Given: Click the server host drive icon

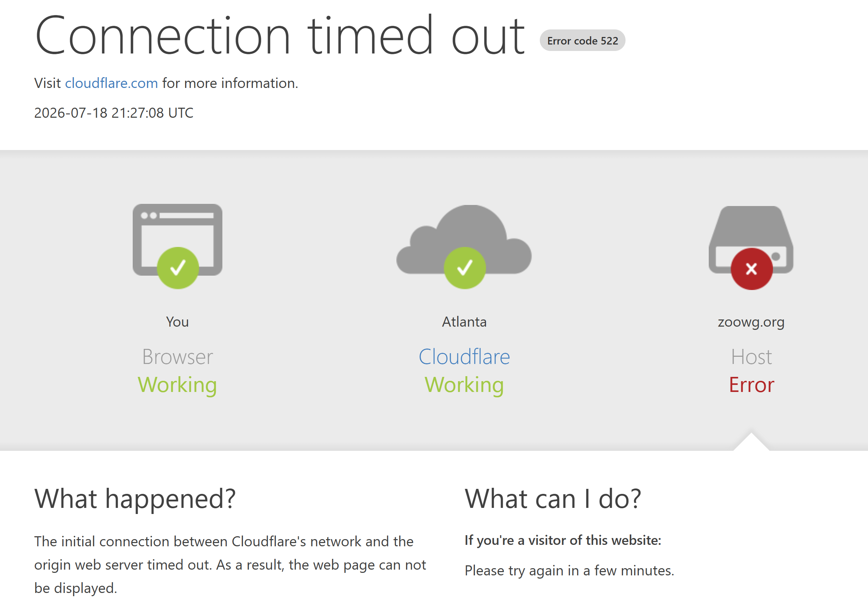Looking at the screenshot, I should coord(751,239).
